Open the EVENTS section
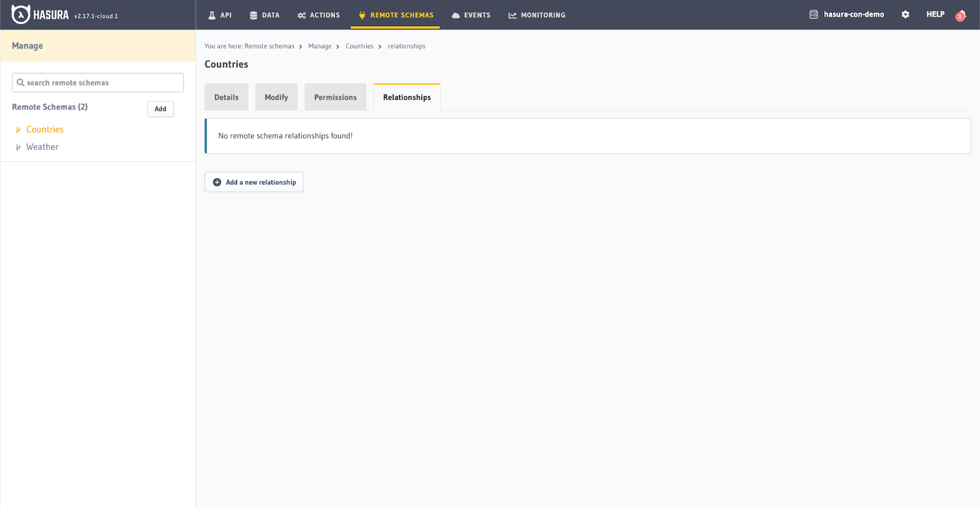This screenshot has height=508, width=980. 471,15
